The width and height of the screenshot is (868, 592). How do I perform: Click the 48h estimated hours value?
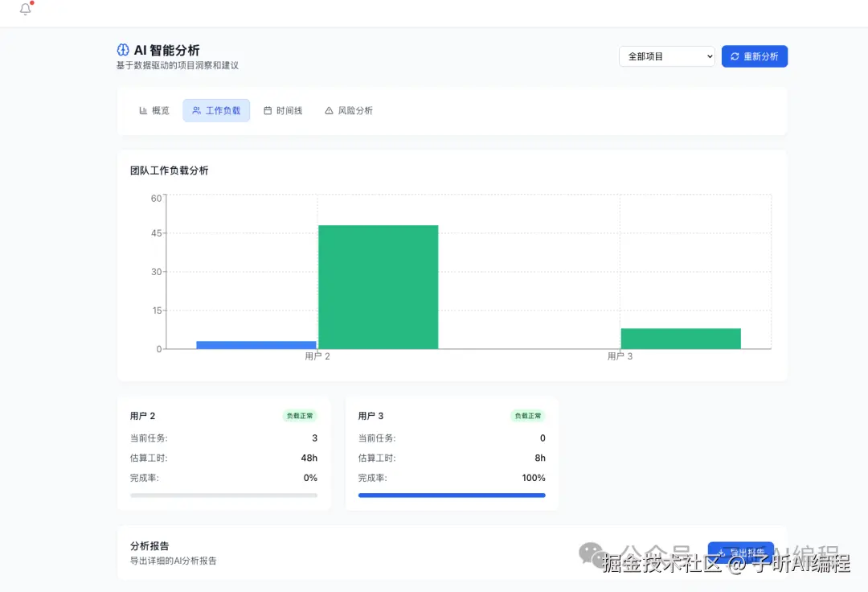pyautogui.click(x=309, y=458)
